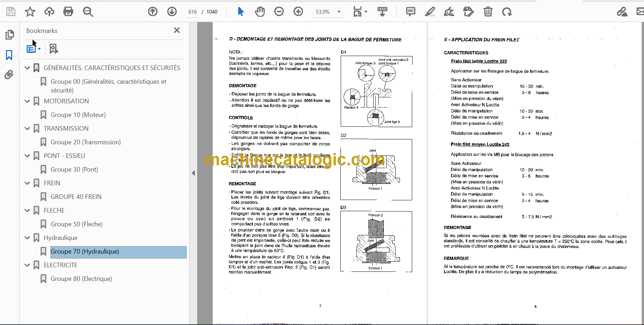This screenshot has height=325, width=644.
Task: Collapse the MOTORISATION bookmark group
Action: click(x=27, y=101)
